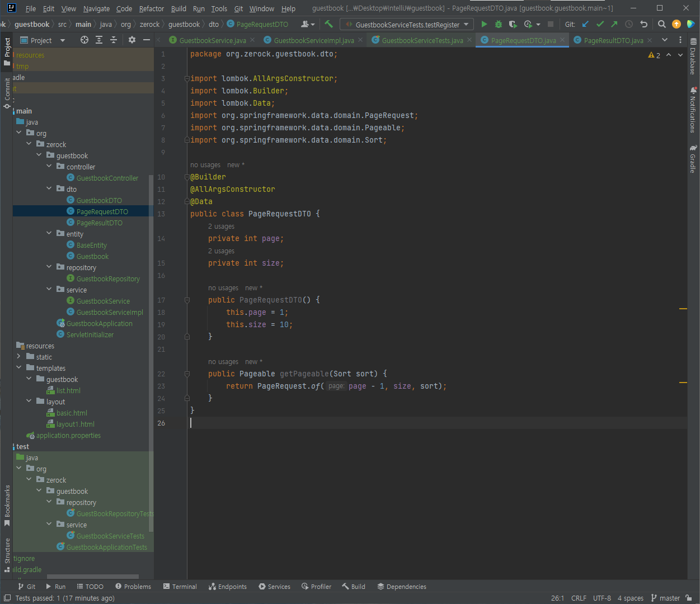Push commits with the green arrow
Screen dimensions: 700x604
pos(614,24)
